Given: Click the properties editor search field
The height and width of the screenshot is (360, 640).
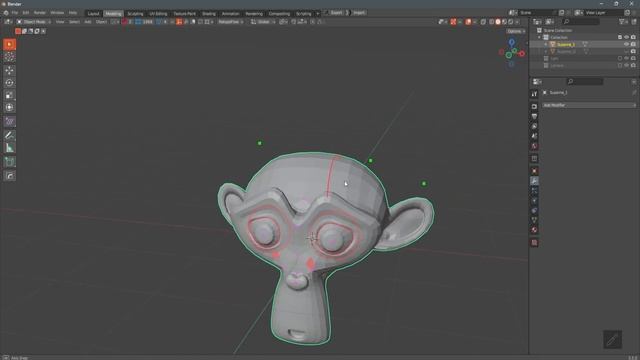Looking at the screenshot, I should [585, 82].
